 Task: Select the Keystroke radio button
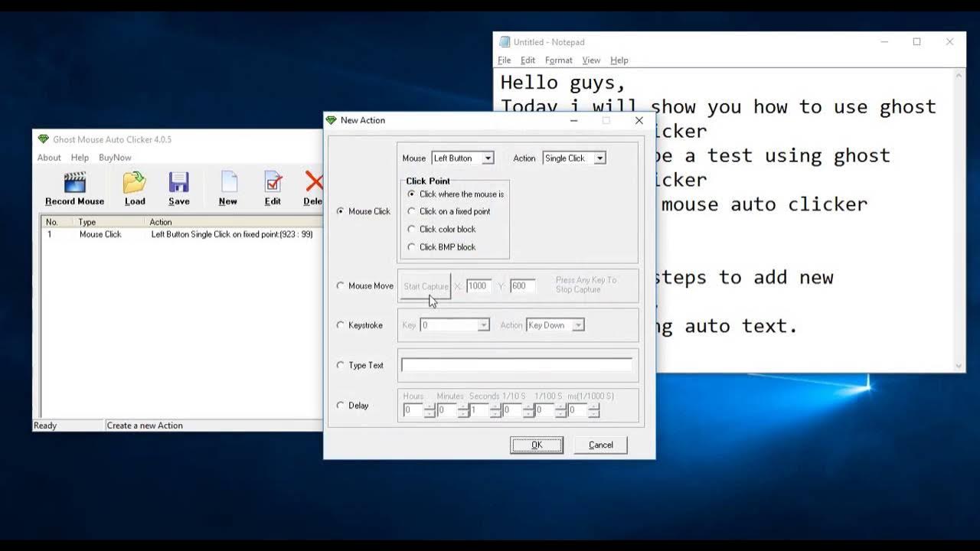coord(341,325)
